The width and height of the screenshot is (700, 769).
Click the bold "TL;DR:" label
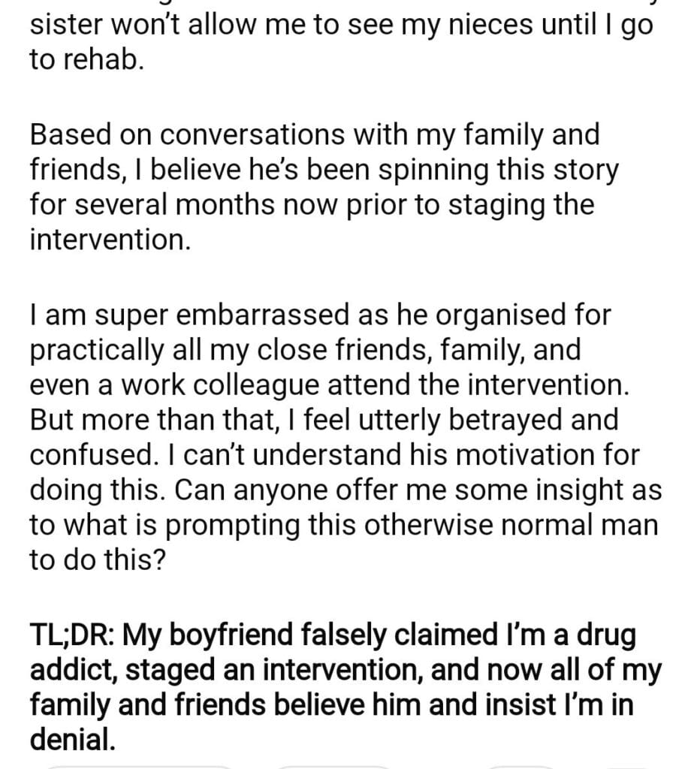pyautogui.click(x=71, y=638)
